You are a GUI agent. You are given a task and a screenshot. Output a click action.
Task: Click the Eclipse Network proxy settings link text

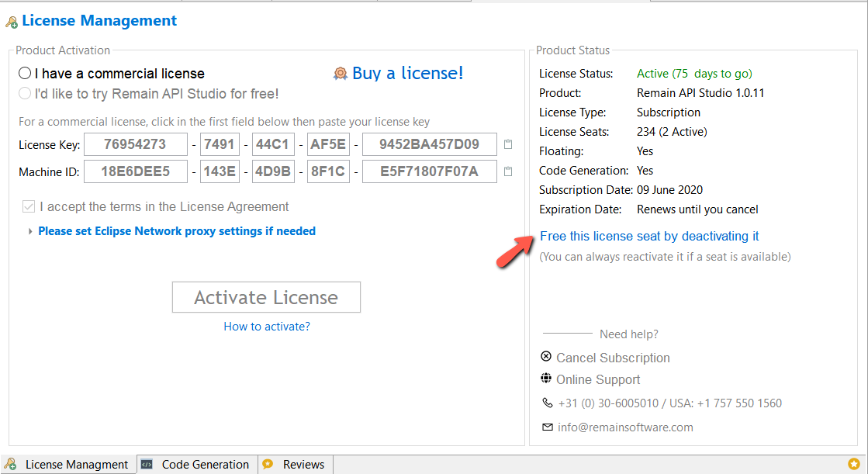(x=177, y=231)
